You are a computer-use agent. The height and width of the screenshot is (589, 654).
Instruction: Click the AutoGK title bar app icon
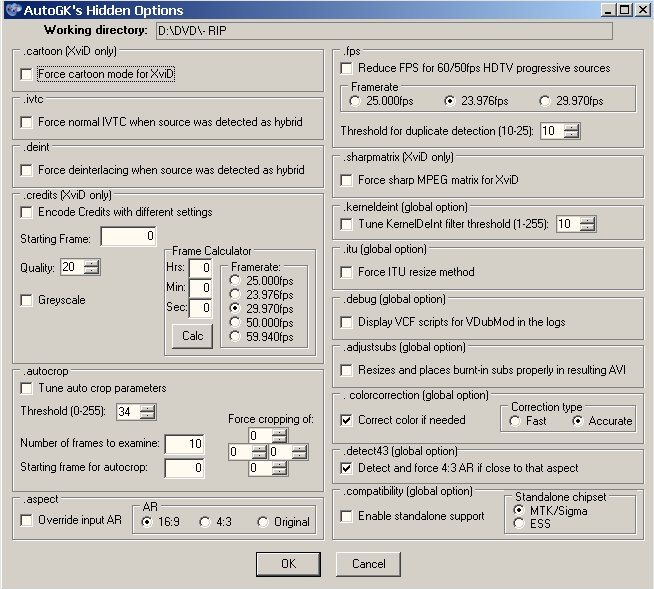13,10
